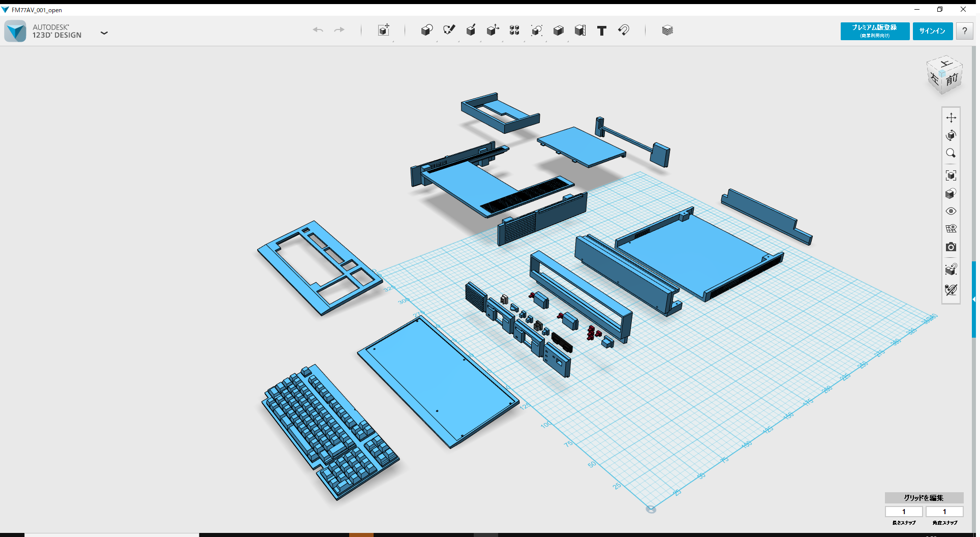Click the Zoom magnifier icon

951,153
